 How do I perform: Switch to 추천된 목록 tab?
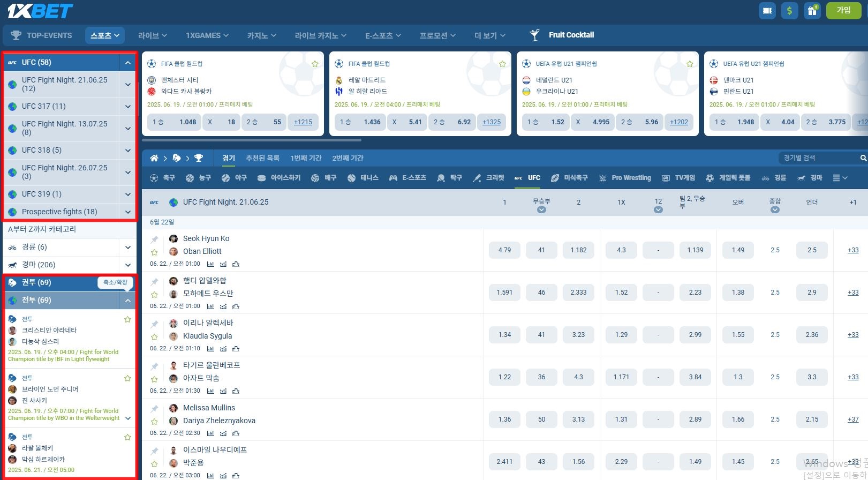click(262, 158)
